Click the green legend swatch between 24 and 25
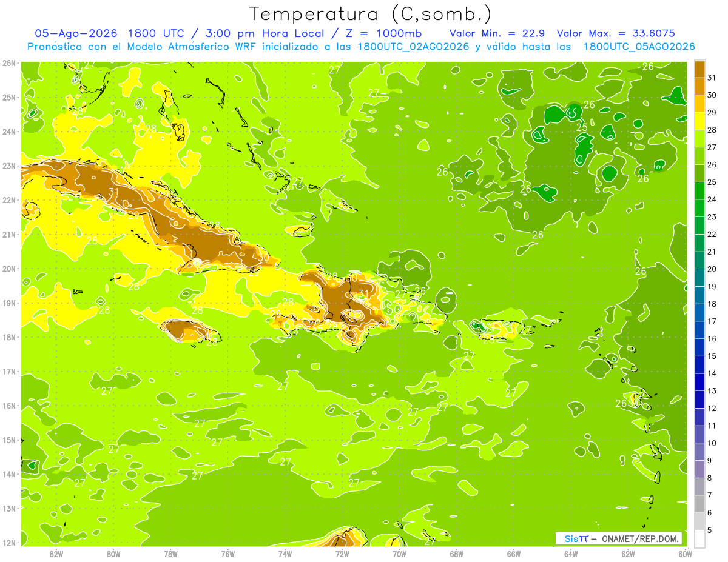This screenshot has width=728, height=562. (699, 191)
